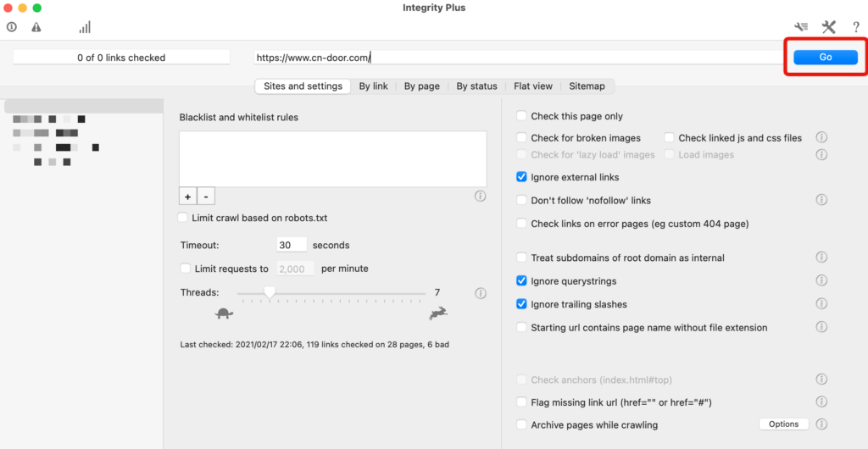Open info icon below the blacklist rules box
The image size is (868, 449).
click(x=481, y=197)
